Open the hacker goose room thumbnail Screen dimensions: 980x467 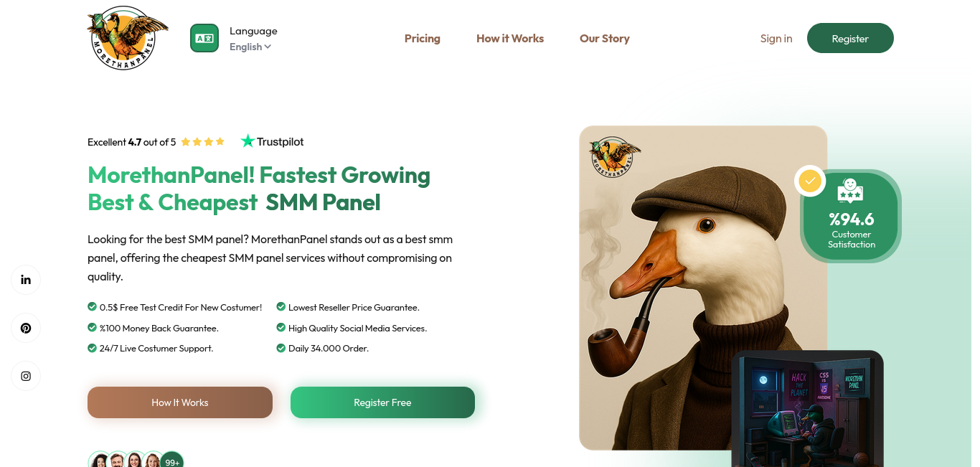(808, 409)
